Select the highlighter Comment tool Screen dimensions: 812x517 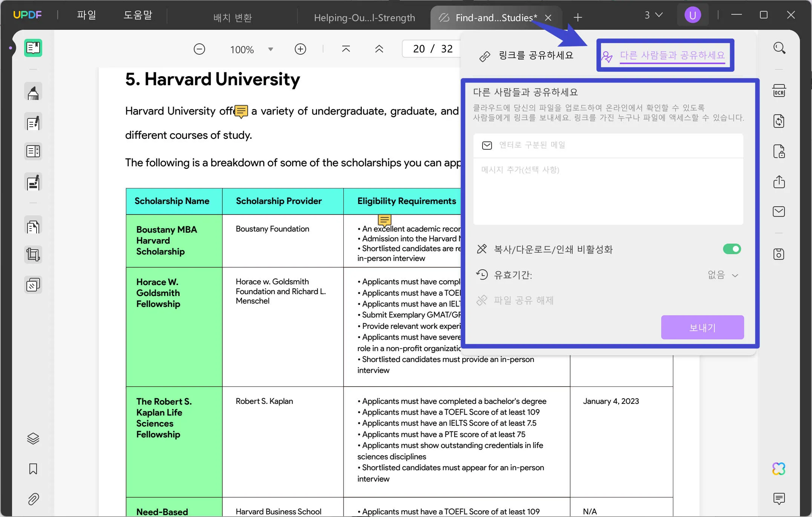click(x=33, y=92)
